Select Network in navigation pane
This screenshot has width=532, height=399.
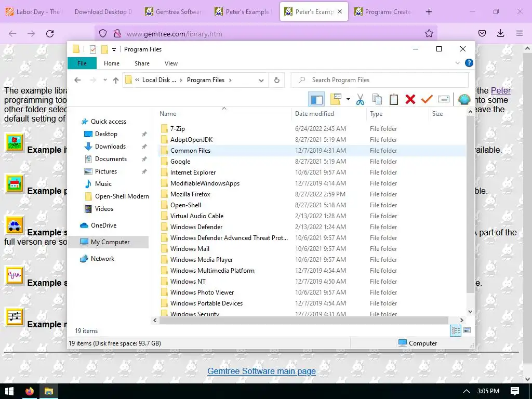[x=102, y=259]
